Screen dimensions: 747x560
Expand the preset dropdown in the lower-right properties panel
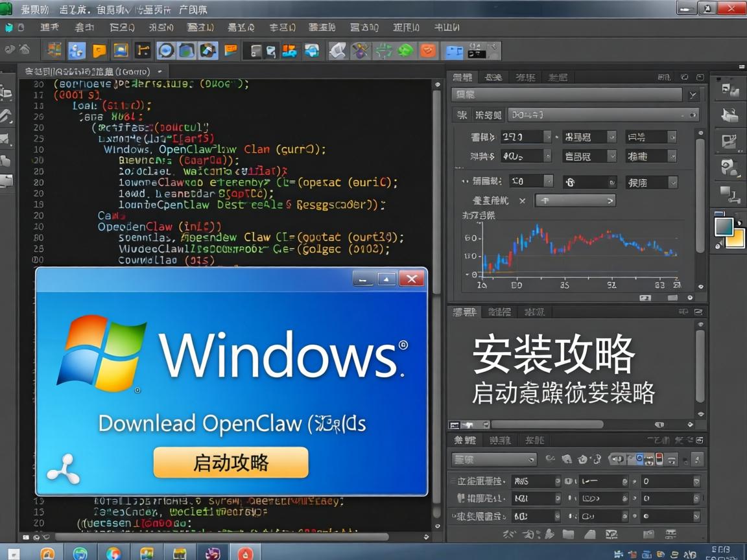(530, 458)
